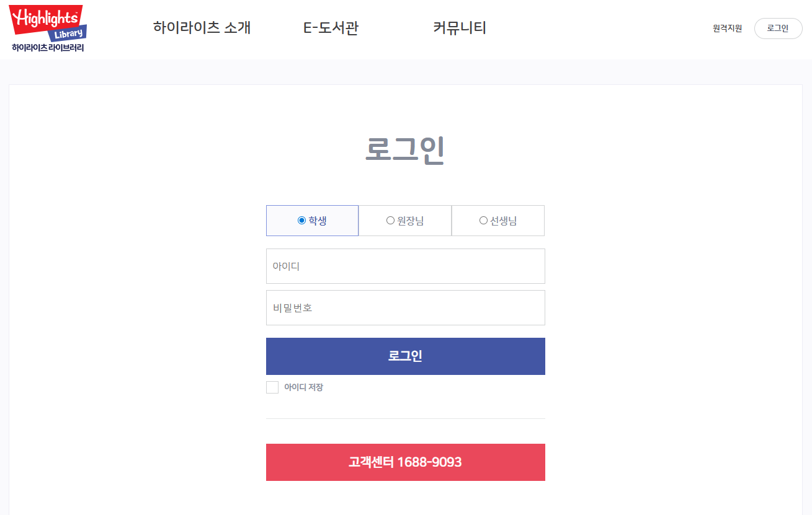
Task: Click the 학생 tab box
Action: (312, 221)
